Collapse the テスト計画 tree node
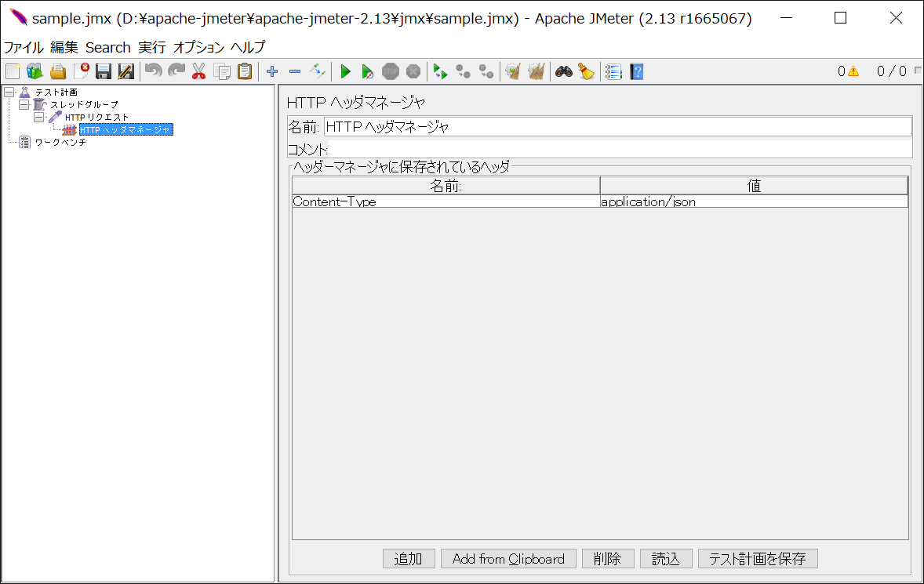The height and width of the screenshot is (584, 924). click(x=9, y=92)
